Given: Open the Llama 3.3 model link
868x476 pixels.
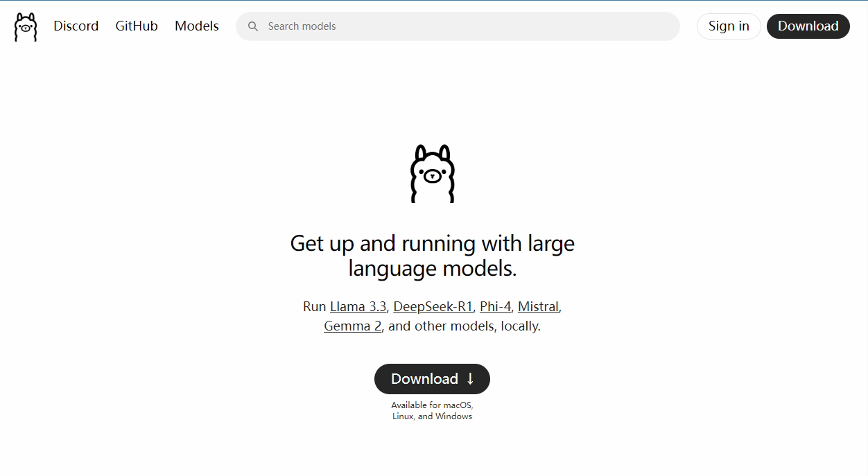Looking at the screenshot, I should (358, 306).
